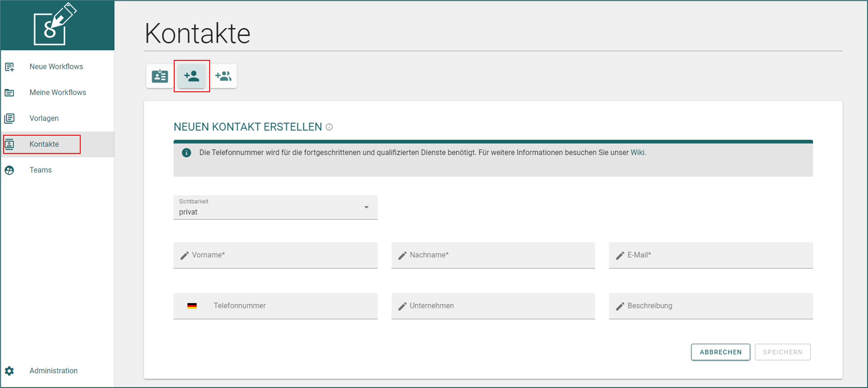Click the Meine Workflows sidebar icon
The image size is (868, 388).
9,93
